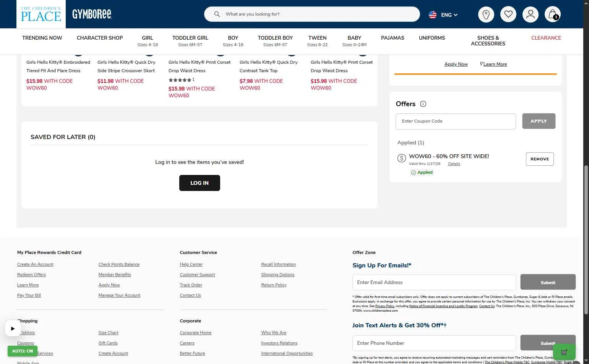This screenshot has height=364, width=589.
Task: Open Manage Your Account link
Action: pyautogui.click(x=119, y=295)
